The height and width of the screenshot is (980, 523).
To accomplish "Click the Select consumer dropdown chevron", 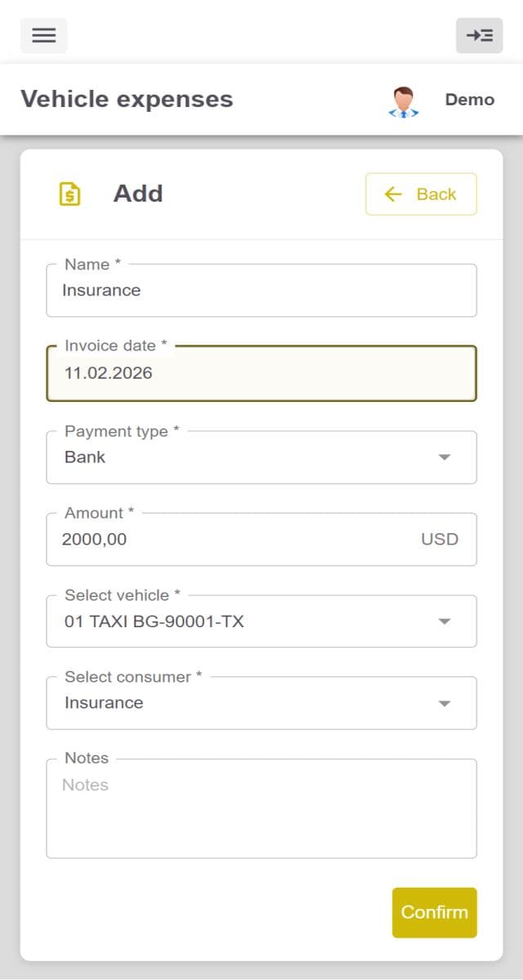I will (x=445, y=703).
